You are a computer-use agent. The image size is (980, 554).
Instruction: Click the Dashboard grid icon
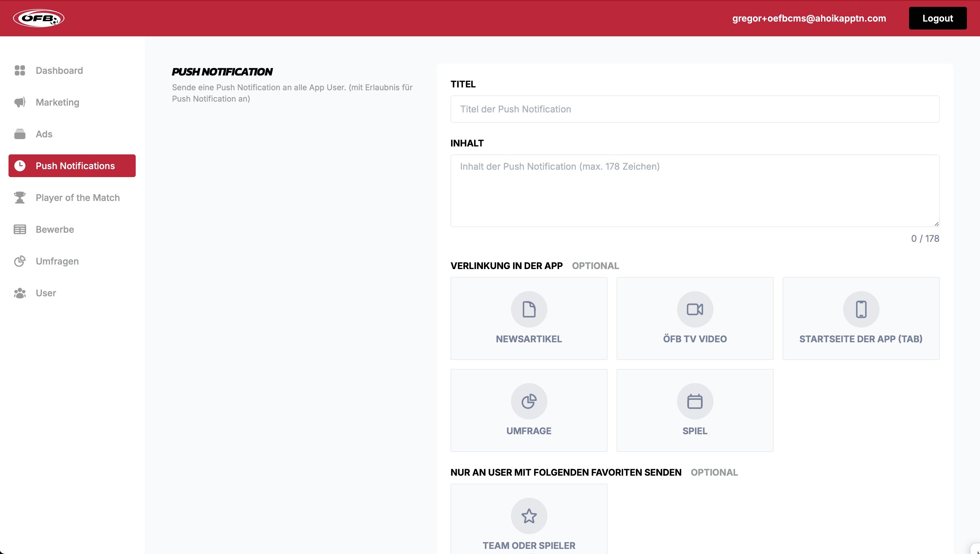pyautogui.click(x=20, y=70)
